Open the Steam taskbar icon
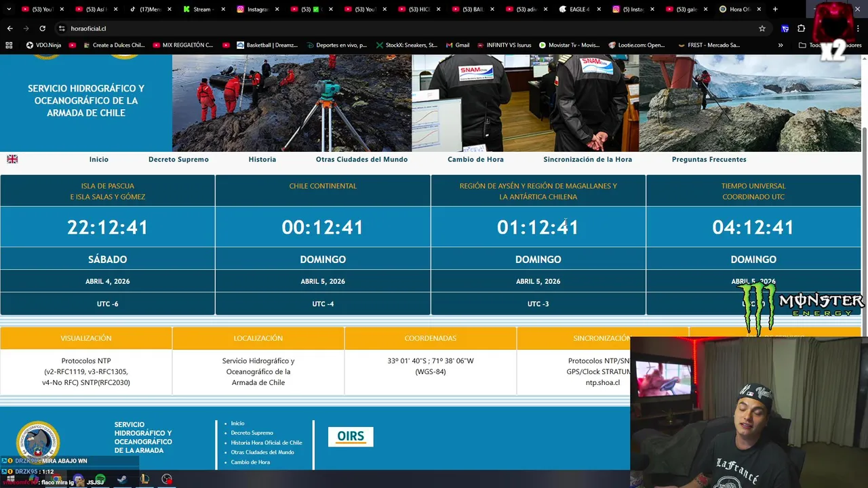This screenshot has height=488, width=868. (122, 479)
